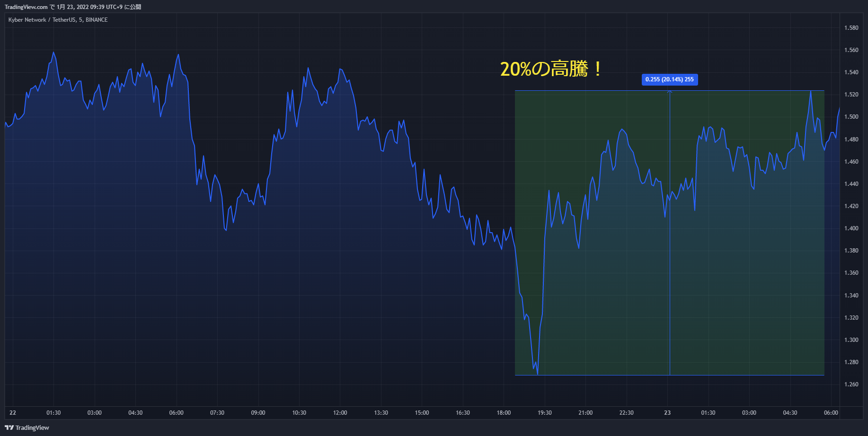Viewport: 868px width, 436px height.
Task: Click the 1.400 price axis label
Action: point(851,228)
